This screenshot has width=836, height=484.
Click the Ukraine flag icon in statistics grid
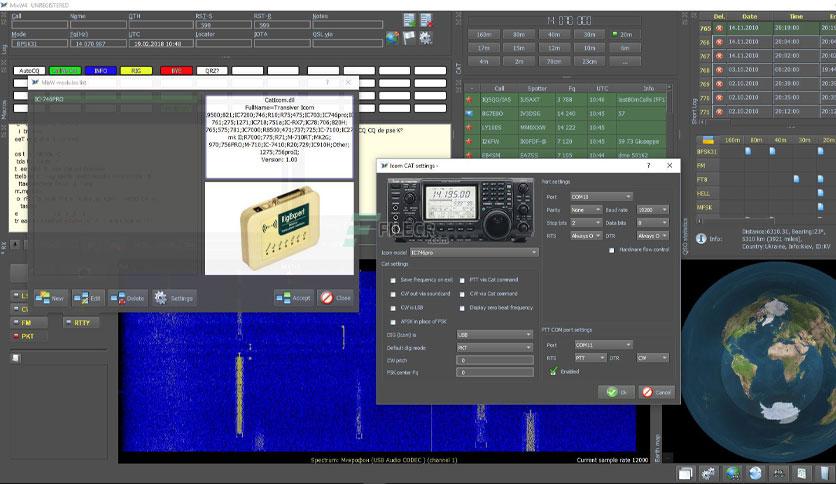pos(708,140)
